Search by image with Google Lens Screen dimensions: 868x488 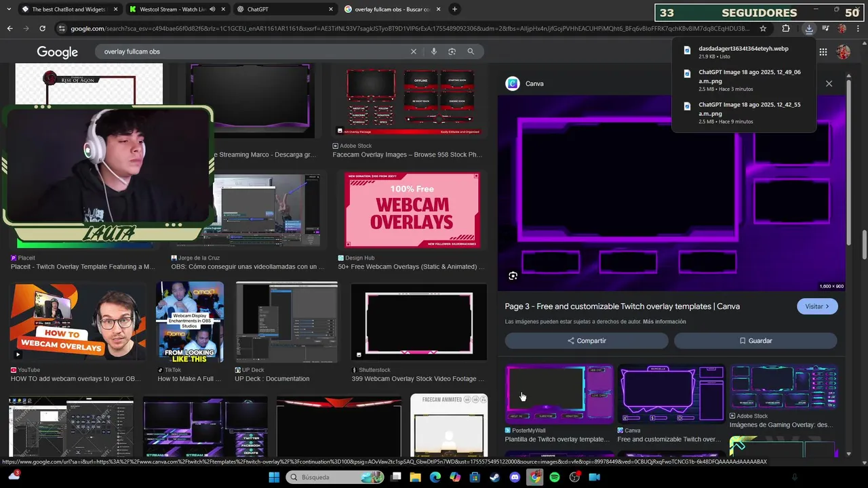click(452, 52)
